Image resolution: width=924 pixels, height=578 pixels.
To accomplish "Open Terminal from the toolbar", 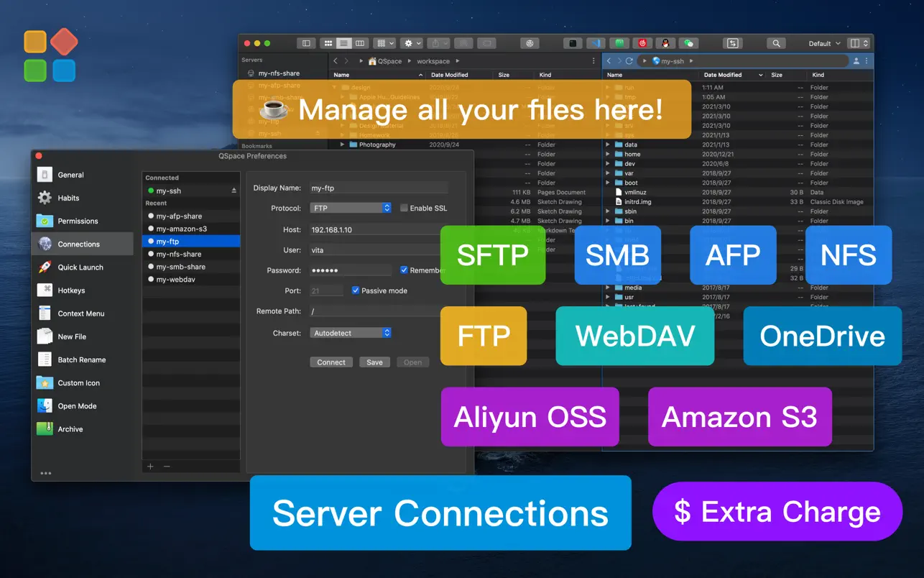I will click(x=573, y=43).
